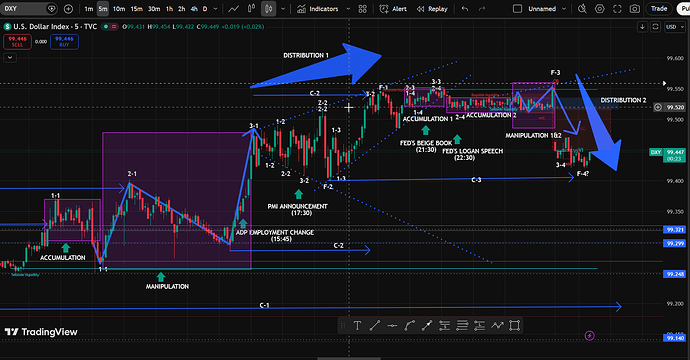
Task: Open the indicator templates grid icon
Action: pyautogui.click(x=363, y=9)
